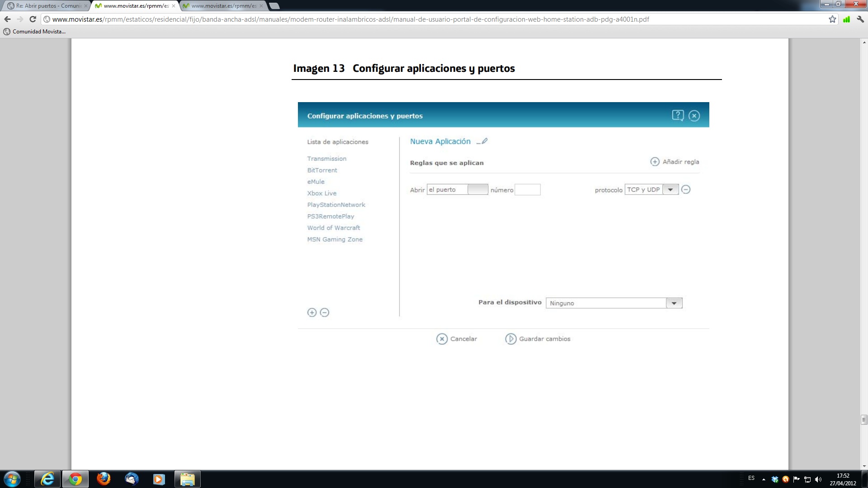Viewport: 868px width, 488px height.
Task: Open the media player taskbar icon
Action: coord(159,479)
